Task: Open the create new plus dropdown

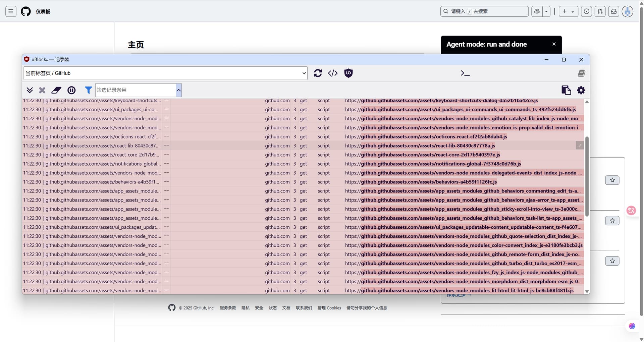Action: (568, 11)
